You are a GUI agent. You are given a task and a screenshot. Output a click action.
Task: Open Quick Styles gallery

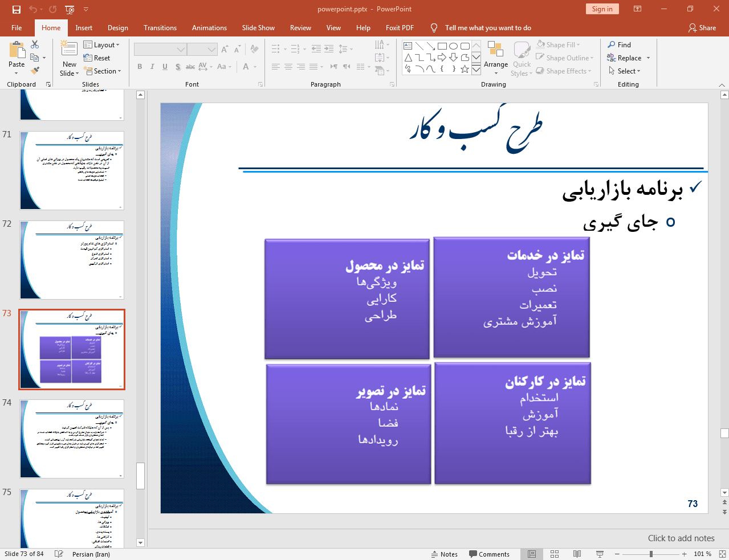[522, 59]
